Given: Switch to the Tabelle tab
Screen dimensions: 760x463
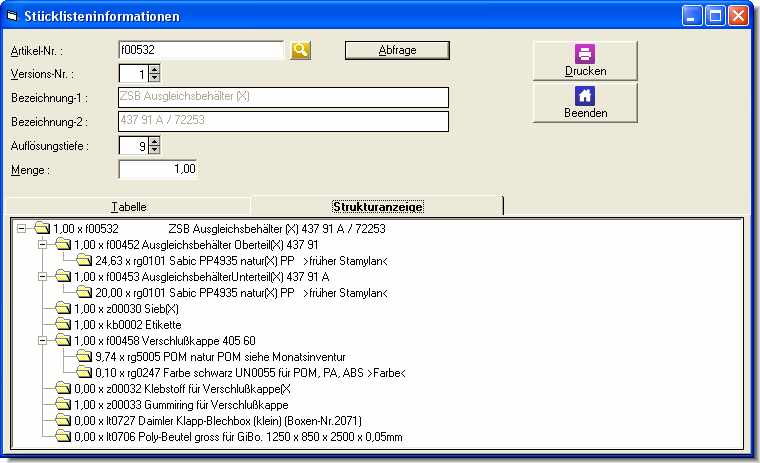Looking at the screenshot, I should (x=128, y=206).
